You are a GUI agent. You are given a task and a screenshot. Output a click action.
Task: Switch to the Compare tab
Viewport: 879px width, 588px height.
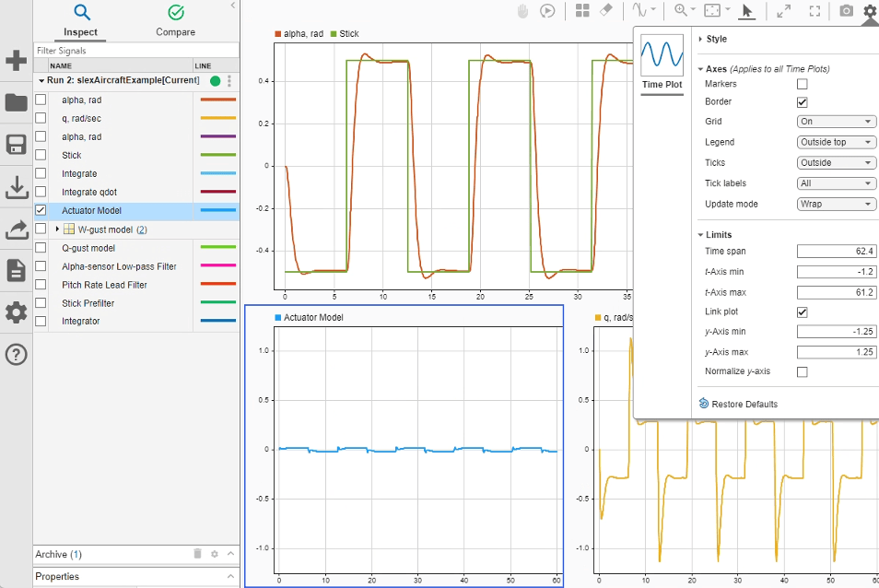(x=175, y=21)
